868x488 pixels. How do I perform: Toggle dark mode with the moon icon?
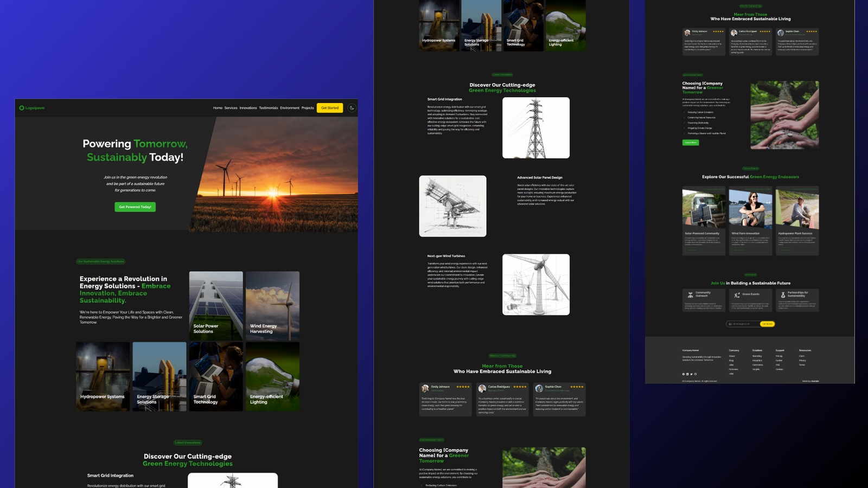[352, 108]
